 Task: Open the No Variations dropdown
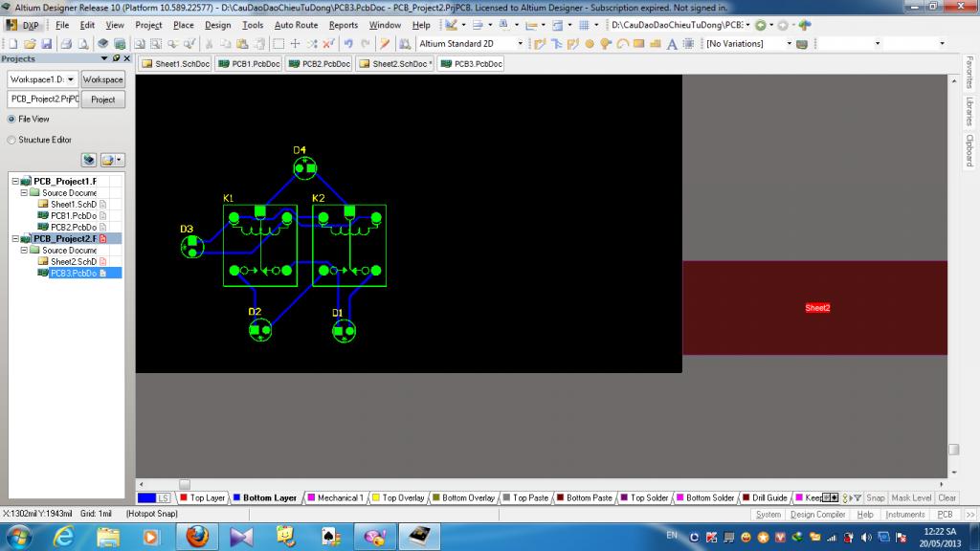click(790, 44)
